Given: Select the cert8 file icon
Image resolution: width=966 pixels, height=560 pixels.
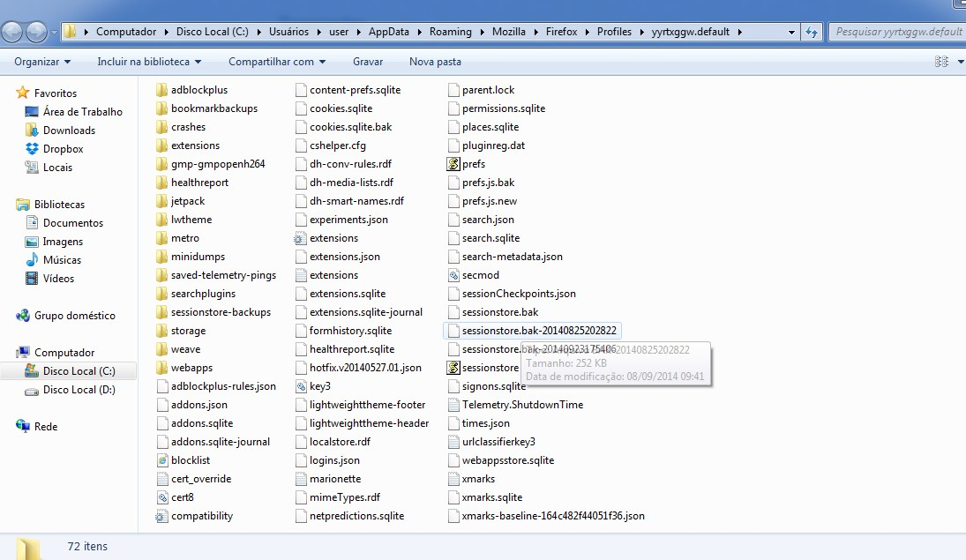Looking at the screenshot, I should tap(162, 497).
